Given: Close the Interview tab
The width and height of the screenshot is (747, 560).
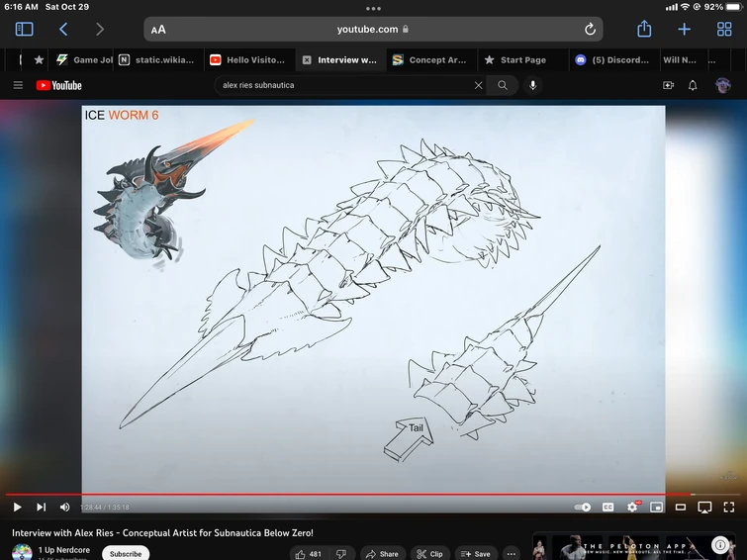Looking at the screenshot, I should (x=307, y=60).
